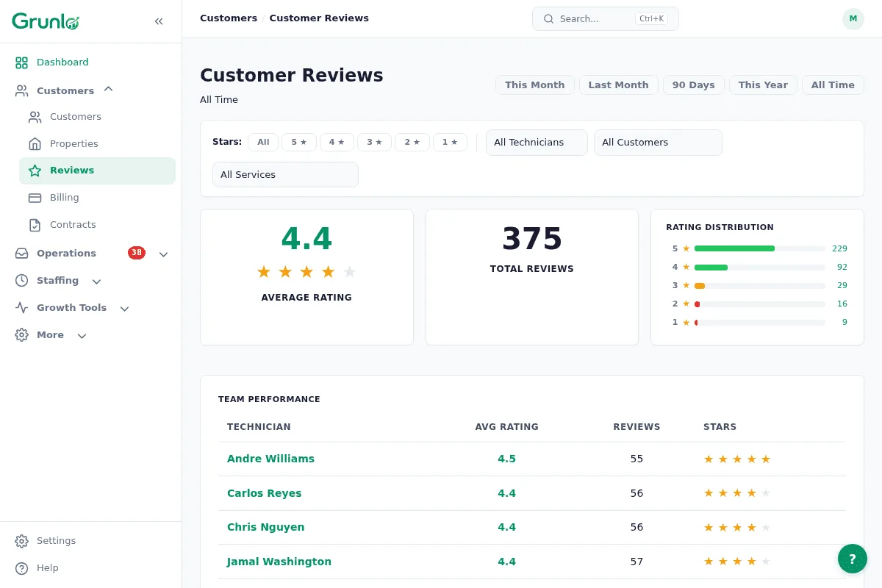Image resolution: width=882 pixels, height=588 pixels.
Task: Open technician Jamal Washington
Action: point(279,562)
